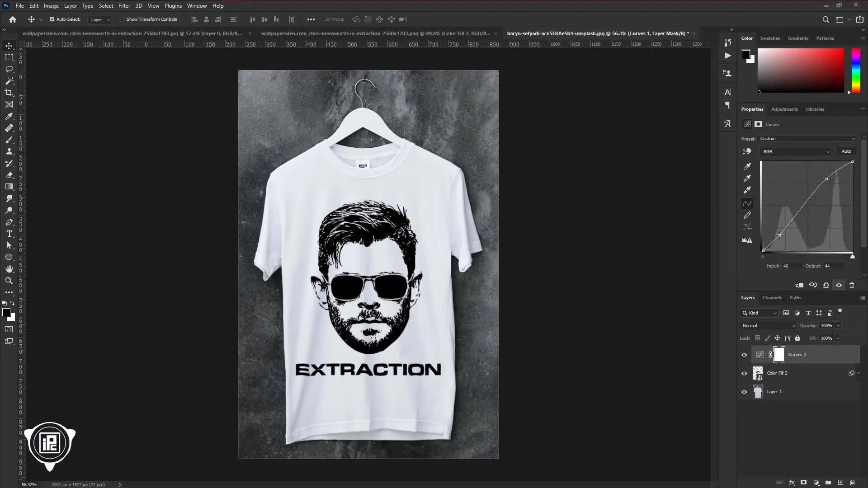
Task: Open the layer blend mode dropdown showing Normal
Action: click(x=768, y=325)
